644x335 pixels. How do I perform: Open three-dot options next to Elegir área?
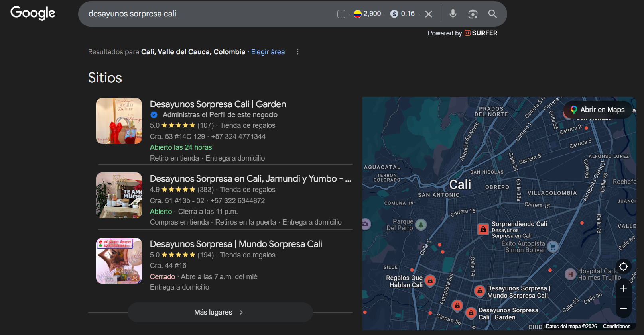point(297,52)
